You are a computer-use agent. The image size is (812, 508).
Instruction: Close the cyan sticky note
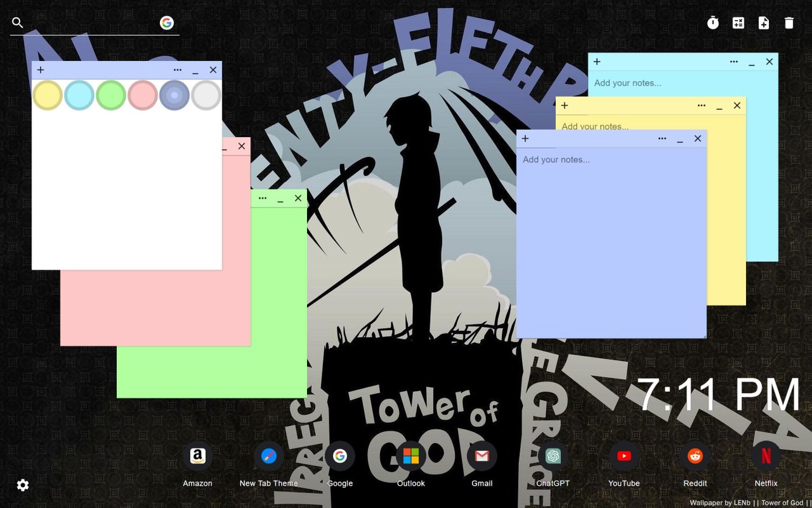click(769, 62)
